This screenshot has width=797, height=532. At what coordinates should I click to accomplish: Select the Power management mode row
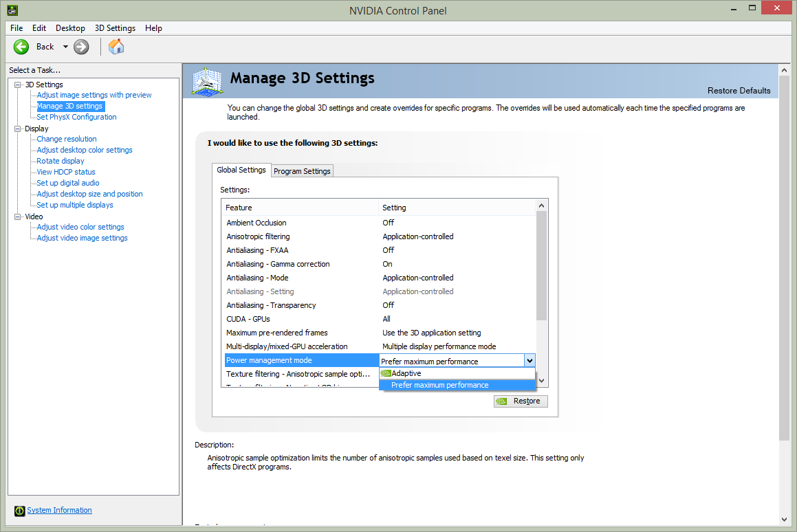click(x=302, y=360)
